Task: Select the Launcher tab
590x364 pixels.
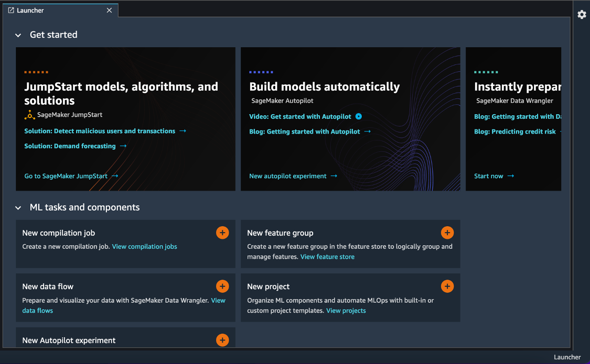Action: tap(60, 10)
